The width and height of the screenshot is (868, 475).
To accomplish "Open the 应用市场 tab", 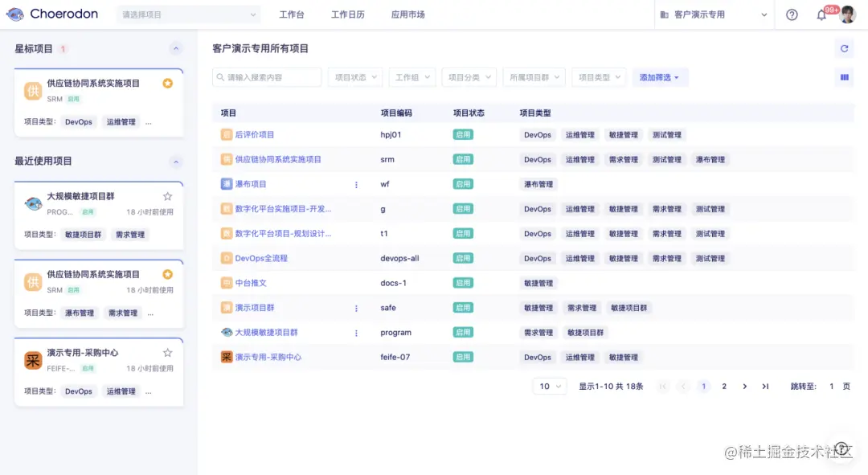I will click(408, 15).
